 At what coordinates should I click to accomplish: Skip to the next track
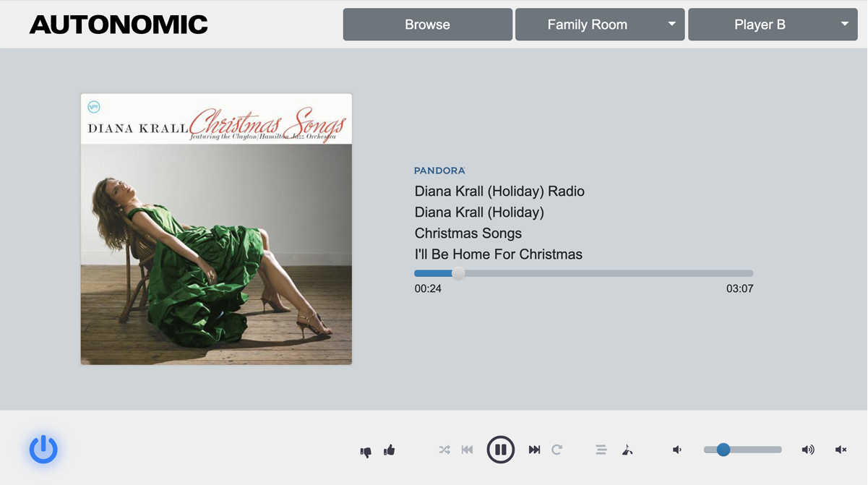pos(534,450)
